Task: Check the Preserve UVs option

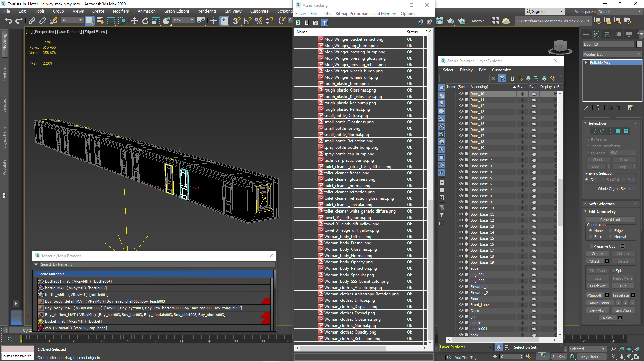Action: [x=591, y=246]
